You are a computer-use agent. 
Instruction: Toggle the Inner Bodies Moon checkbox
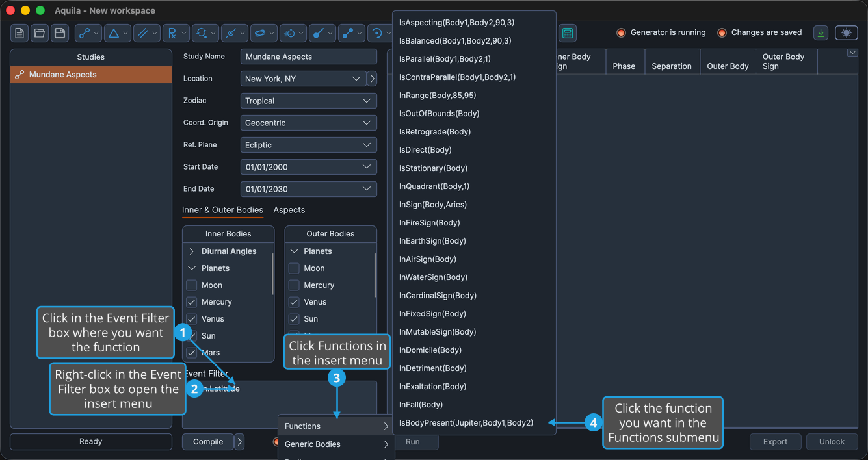coord(192,285)
